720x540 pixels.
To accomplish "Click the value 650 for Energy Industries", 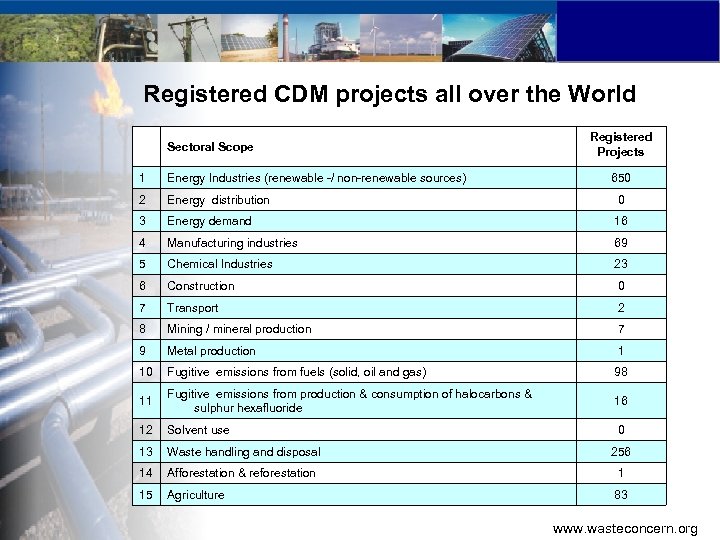I will (621, 178).
